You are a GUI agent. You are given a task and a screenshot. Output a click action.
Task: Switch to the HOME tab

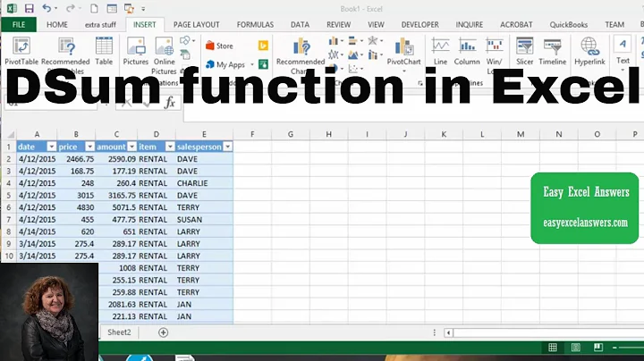click(x=57, y=25)
